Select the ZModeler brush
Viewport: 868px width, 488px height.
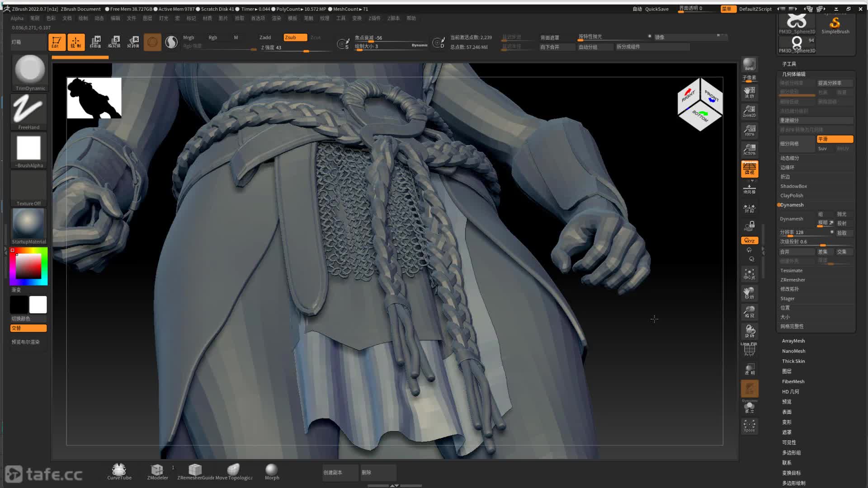[x=157, y=472]
